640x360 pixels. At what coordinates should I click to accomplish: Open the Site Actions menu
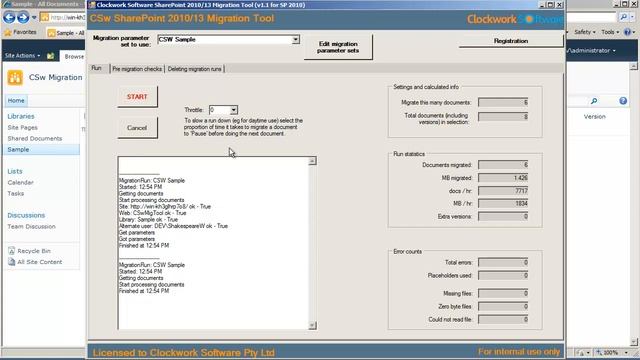pyautogui.click(x=22, y=56)
